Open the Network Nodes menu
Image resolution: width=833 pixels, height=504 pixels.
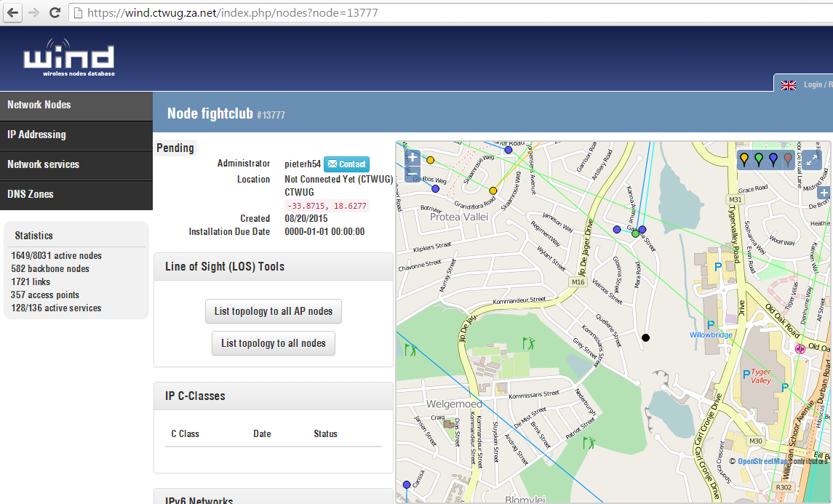click(76, 105)
